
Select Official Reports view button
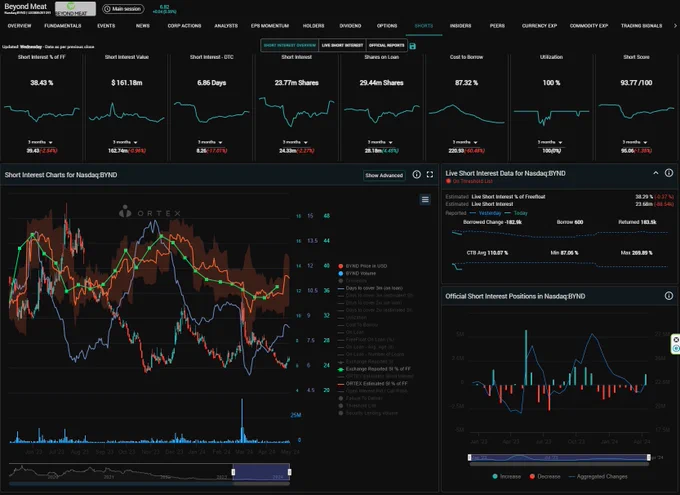click(386, 46)
